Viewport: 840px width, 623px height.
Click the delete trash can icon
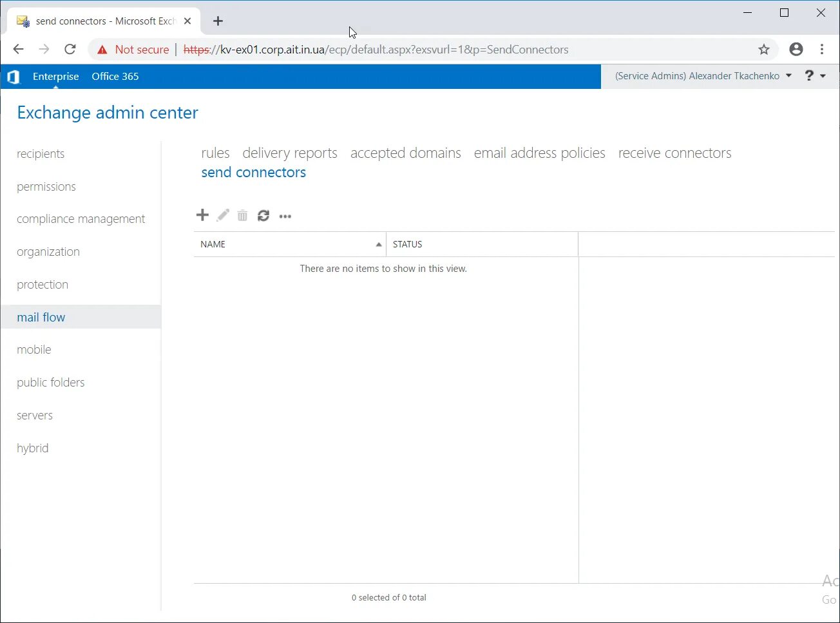242,215
